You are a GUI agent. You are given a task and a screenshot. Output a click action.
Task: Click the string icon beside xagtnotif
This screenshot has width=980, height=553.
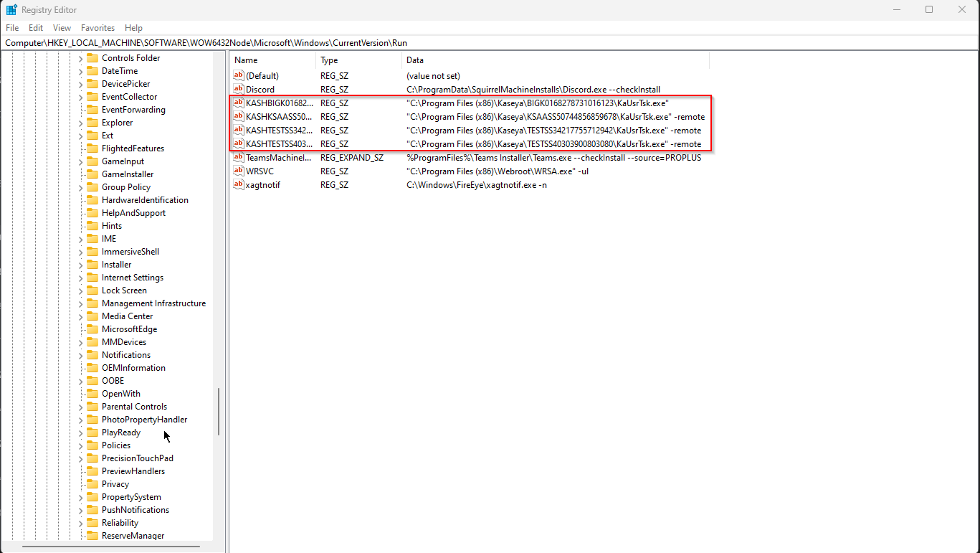238,184
